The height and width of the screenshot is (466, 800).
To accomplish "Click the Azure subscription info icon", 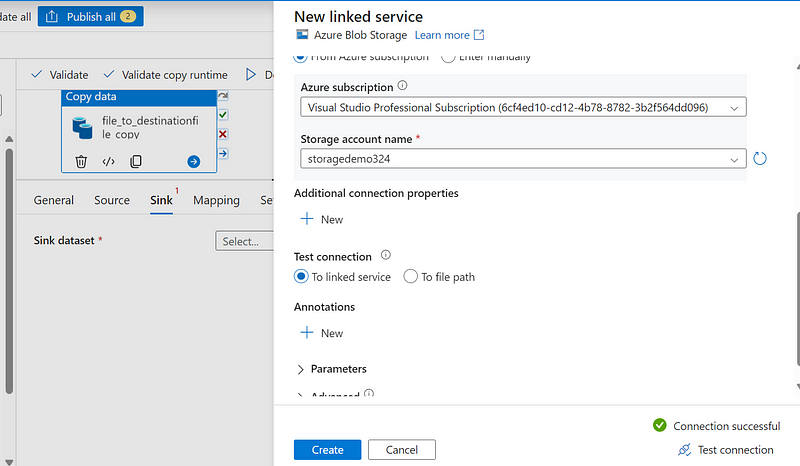I will [x=402, y=86].
